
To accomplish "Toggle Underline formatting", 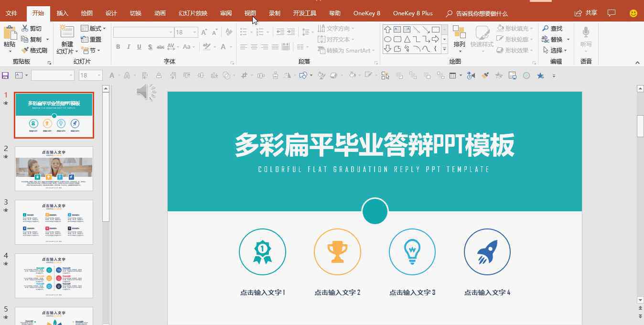I will coord(139,47).
